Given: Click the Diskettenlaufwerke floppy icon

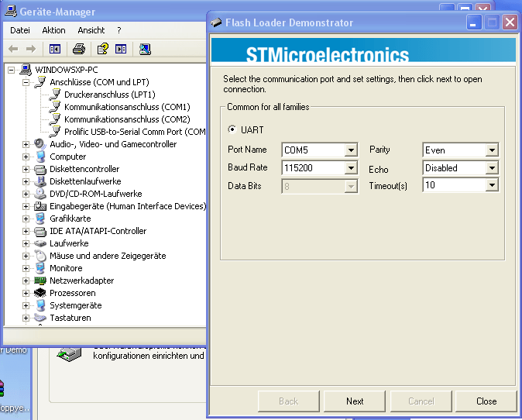Looking at the screenshot, I should pos(40,181).
